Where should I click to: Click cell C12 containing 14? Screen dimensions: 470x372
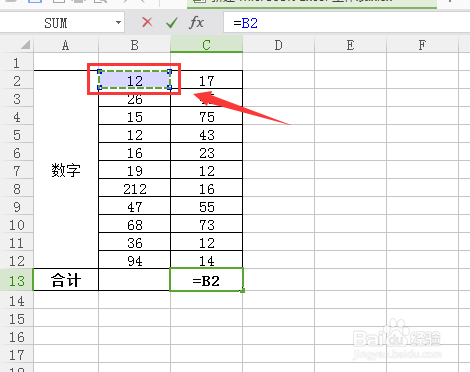(207, 260)
